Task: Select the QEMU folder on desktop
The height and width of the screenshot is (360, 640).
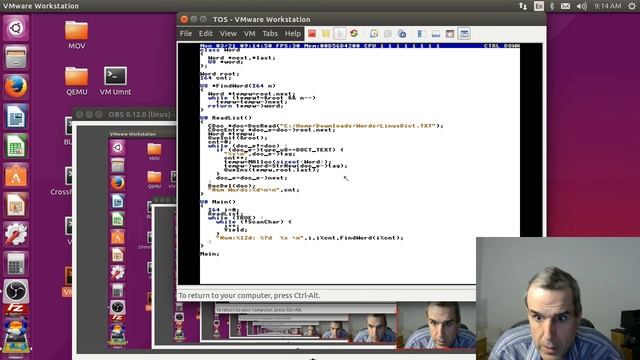Action: point(76,81)
